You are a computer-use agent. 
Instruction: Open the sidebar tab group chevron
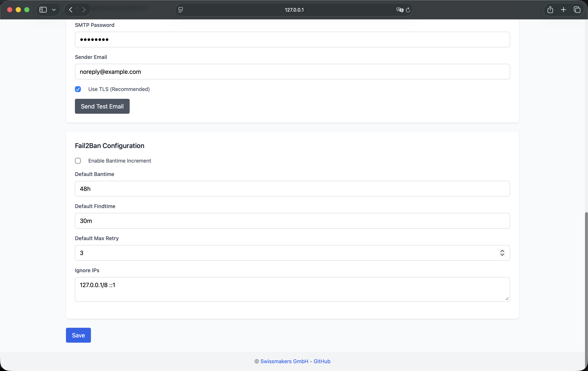(x=54, y=10)
